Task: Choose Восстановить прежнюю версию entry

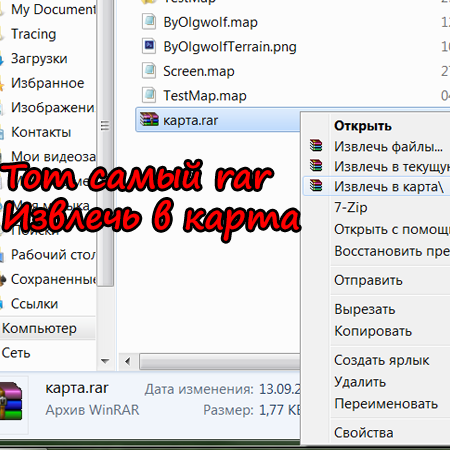Action: click(392, 251)
